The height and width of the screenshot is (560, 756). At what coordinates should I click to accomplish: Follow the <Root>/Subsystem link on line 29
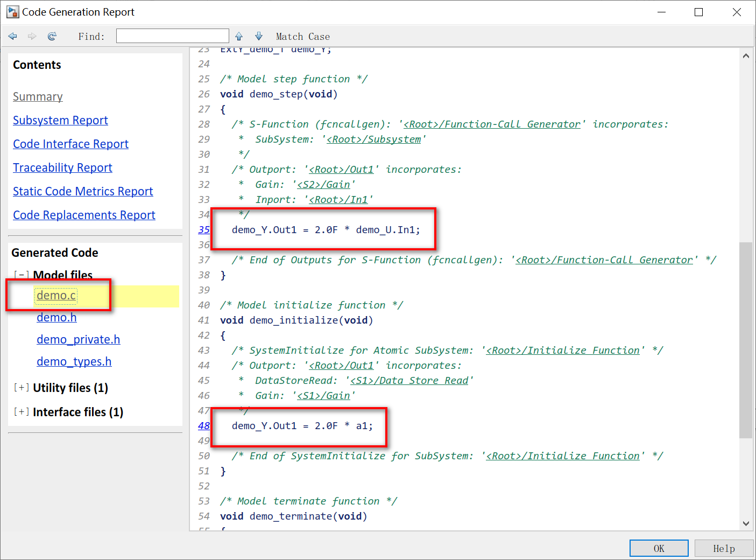[373, 139]
